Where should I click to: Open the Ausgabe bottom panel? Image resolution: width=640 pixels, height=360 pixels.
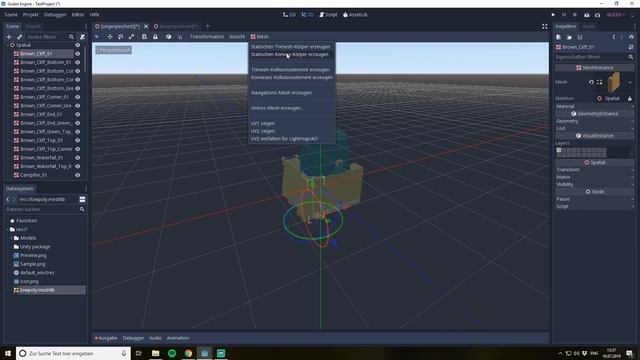[x=106, y=338]
